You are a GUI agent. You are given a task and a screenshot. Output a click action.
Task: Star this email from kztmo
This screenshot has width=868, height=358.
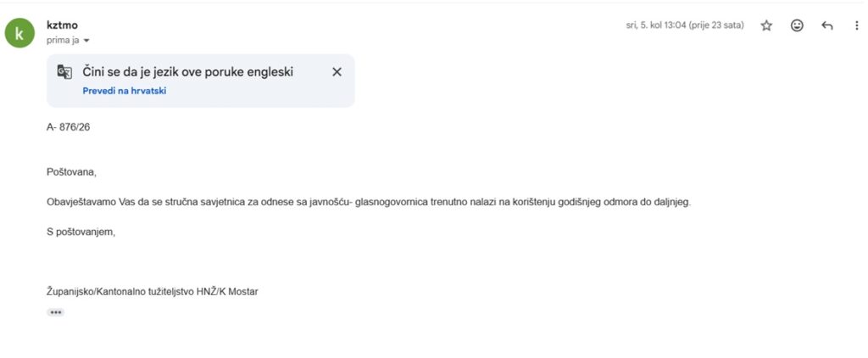point(766,25)
